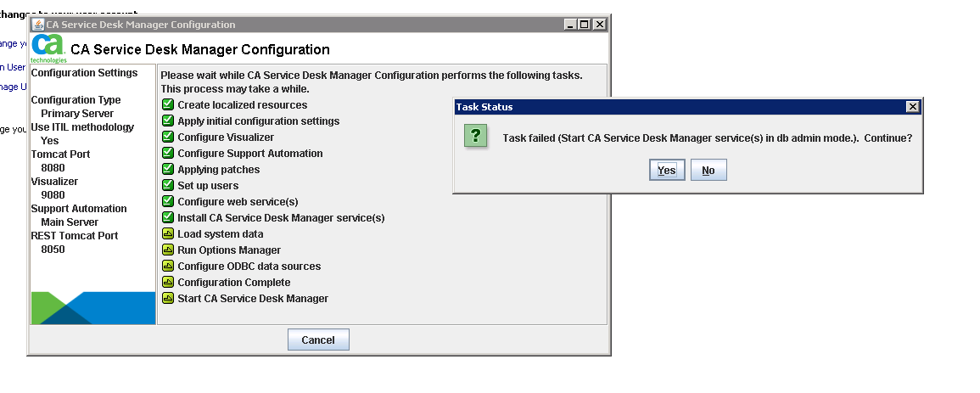The height and width of the screenshot is (393, 980).
Task: Click the pending icon beside Start CA Service Desk Manager
Action: coord(167,298)
